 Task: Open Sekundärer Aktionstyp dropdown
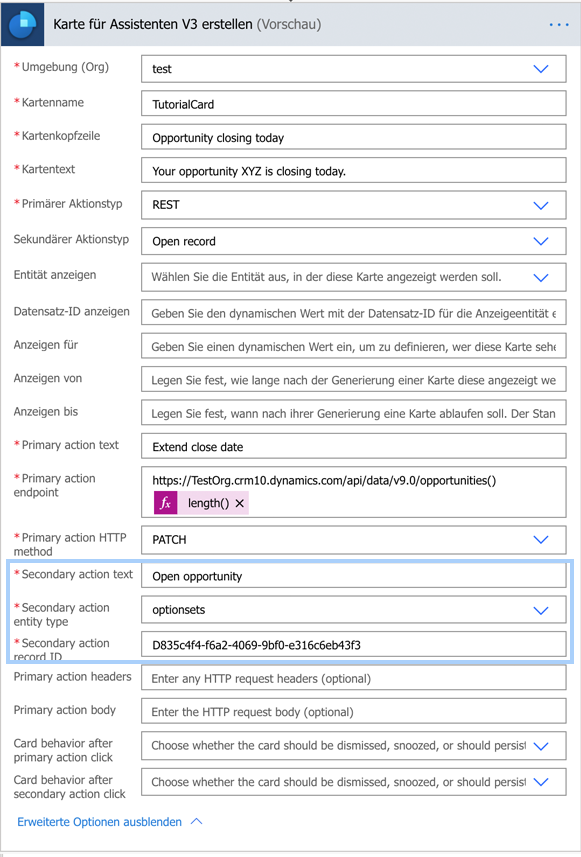point(541,241)
